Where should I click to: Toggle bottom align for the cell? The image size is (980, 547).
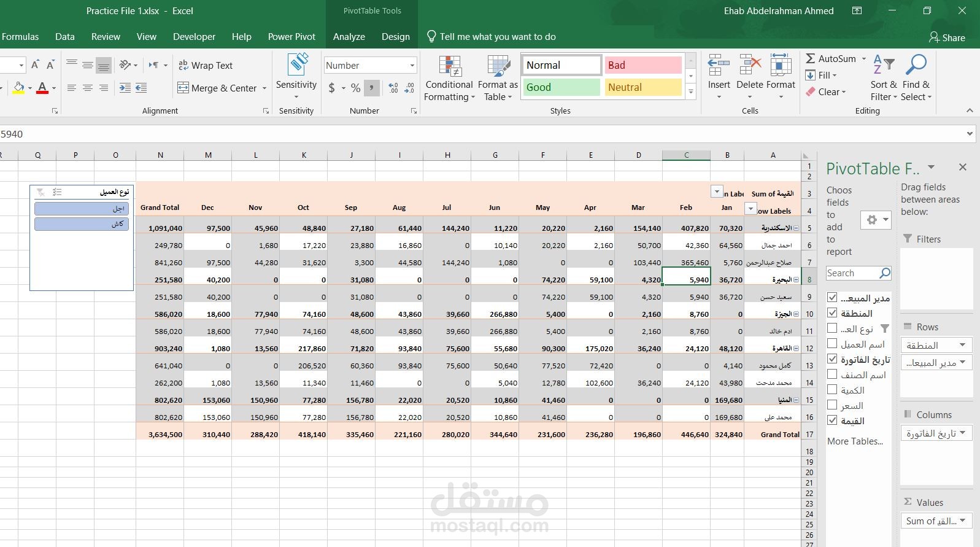pyautogui.click(x=104, y=65)
